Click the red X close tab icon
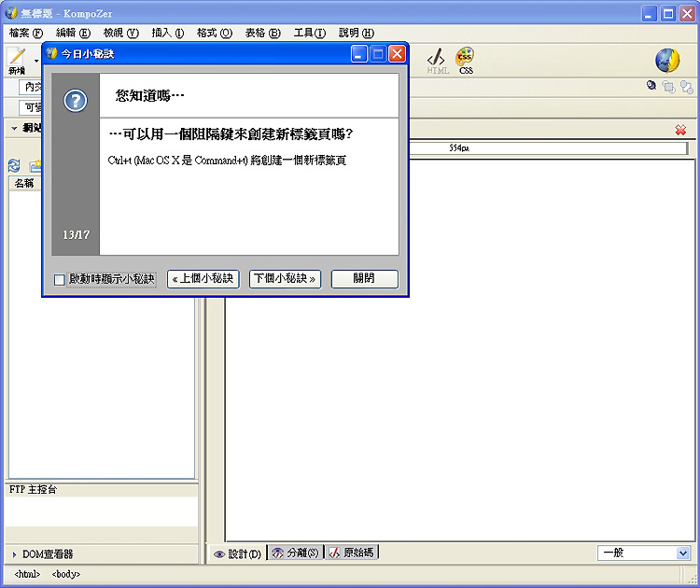 680,130
